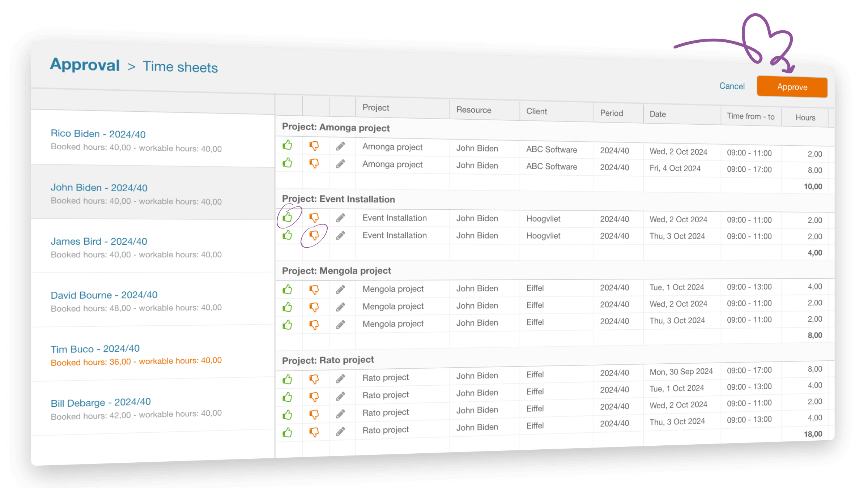Approve Mengola project Thu 3 Oct entry
The image size is (868, 488).
coord(288,325)
